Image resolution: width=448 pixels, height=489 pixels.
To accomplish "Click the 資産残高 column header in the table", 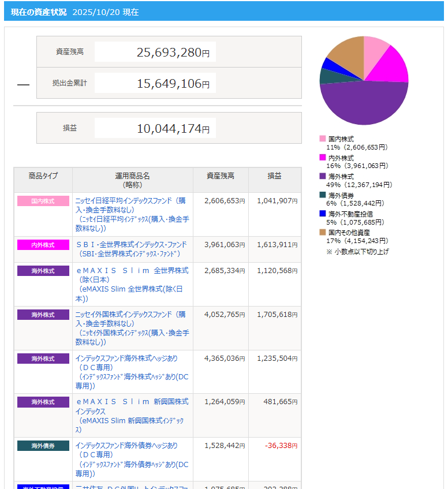I will 221,176.
